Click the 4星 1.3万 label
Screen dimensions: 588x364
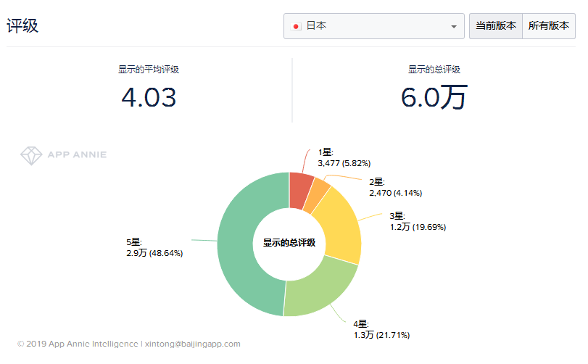pyautogui.click(x=381, y=329)
